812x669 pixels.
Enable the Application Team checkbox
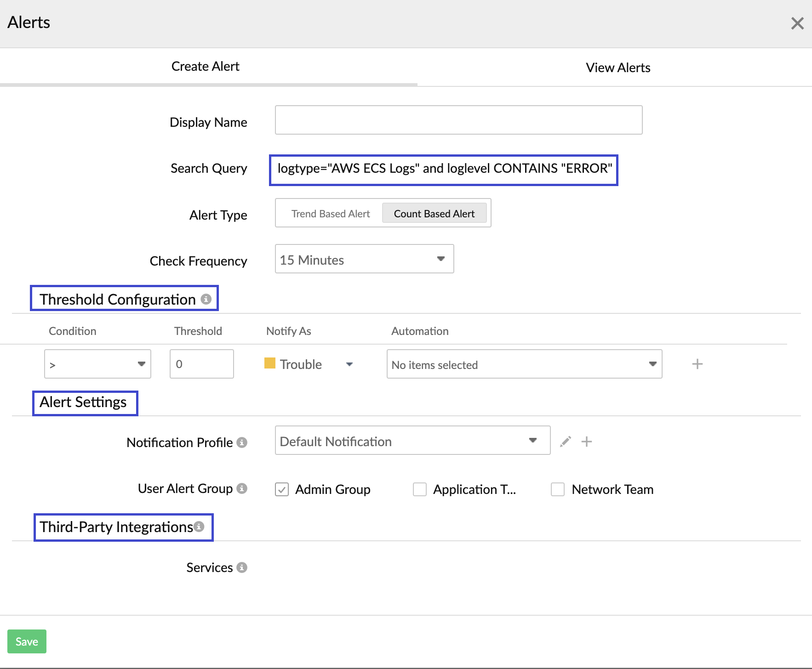tap(420, 489)
